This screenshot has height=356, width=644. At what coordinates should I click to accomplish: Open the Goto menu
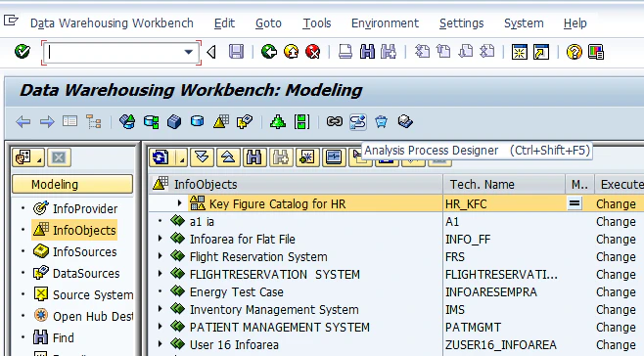268,23
